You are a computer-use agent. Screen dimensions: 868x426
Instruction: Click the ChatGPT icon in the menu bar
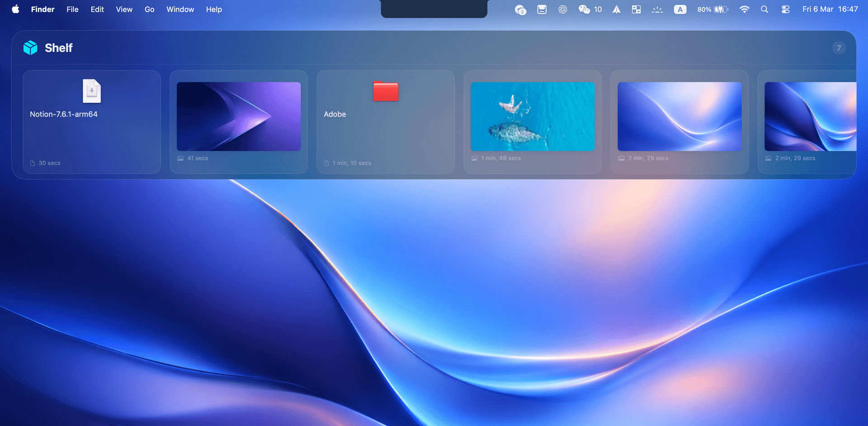click(563, 9)
